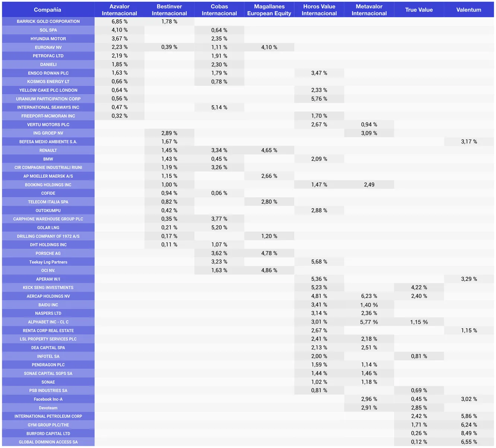This screenshot has height=448, width=496.
Task: Select the Cobas Internacional column header
Action: pyautogui.click(x=219, y=10)
